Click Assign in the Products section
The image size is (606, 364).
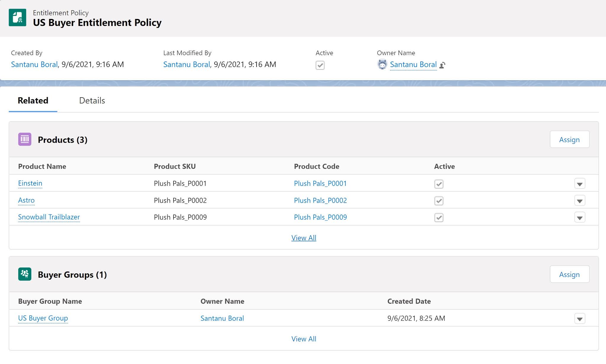coord(569,139)
